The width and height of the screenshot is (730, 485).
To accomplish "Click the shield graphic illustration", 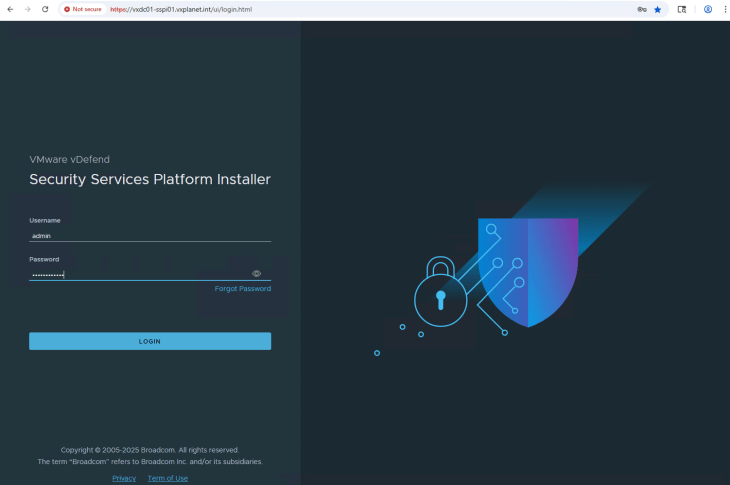I will (x=529, y=270).
